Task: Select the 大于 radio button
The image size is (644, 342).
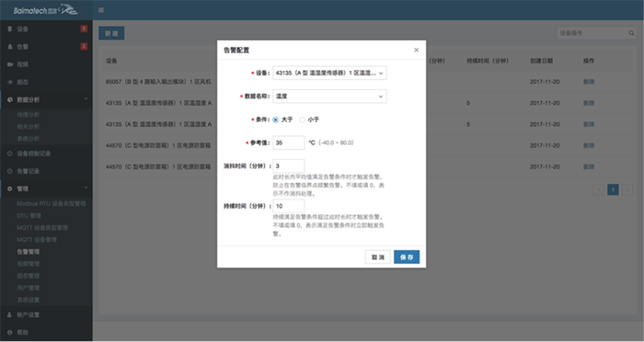Action: coord(276,120)
